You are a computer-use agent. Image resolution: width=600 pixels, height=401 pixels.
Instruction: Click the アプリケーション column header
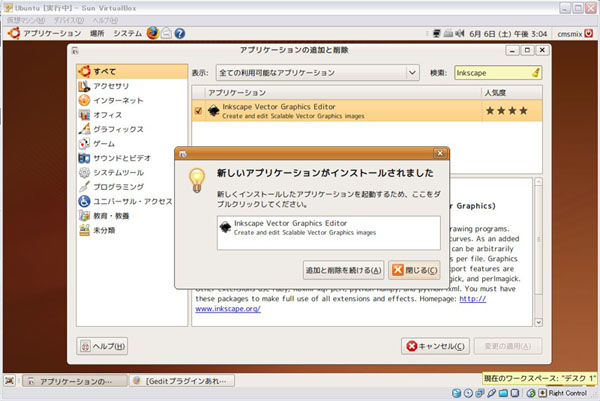(x=343, y=93)
